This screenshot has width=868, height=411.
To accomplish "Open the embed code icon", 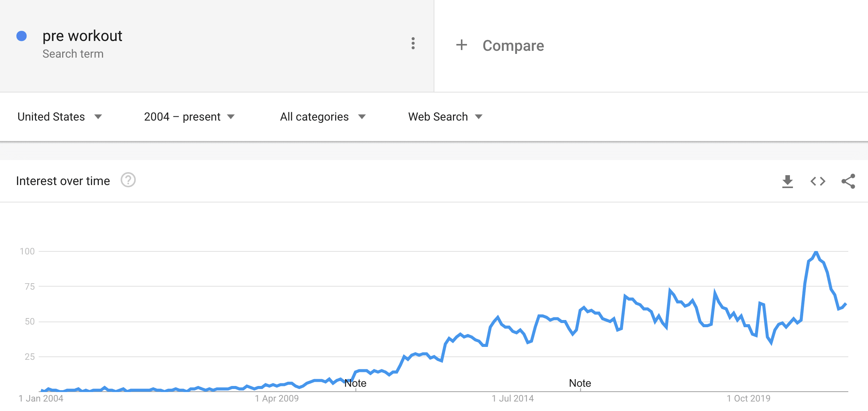I will coord(818,181).
